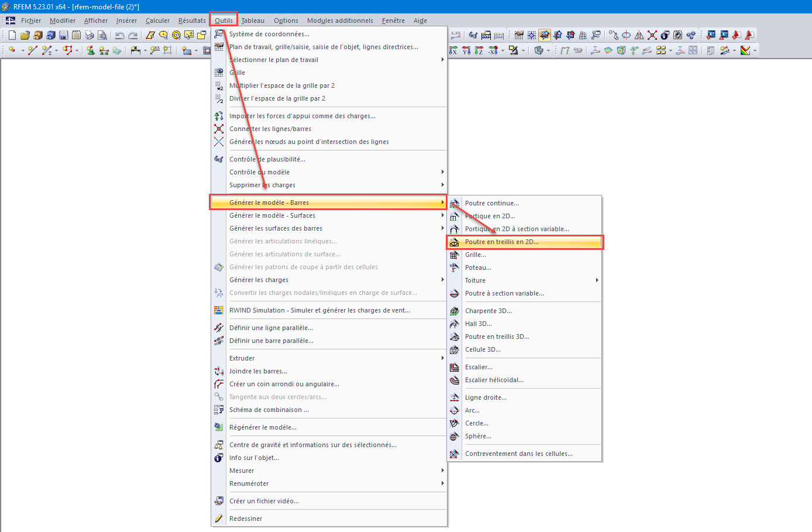Create a new file from the toolbar
The height and width of the screenshot is (532, 812).
pos(12,35)
